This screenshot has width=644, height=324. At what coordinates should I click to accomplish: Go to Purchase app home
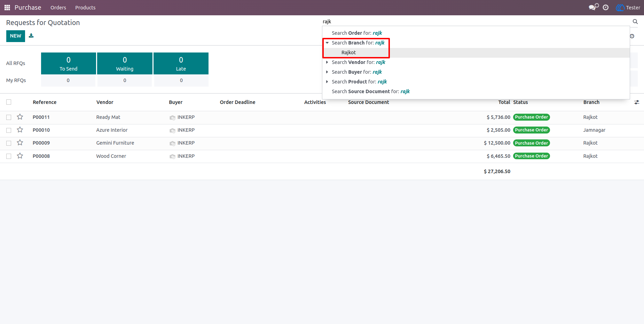click(28, 7)
